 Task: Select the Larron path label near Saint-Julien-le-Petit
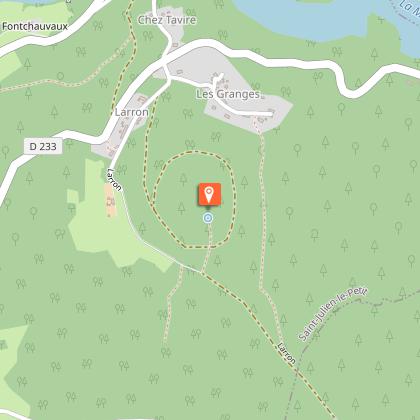click(x=286, y=353)
